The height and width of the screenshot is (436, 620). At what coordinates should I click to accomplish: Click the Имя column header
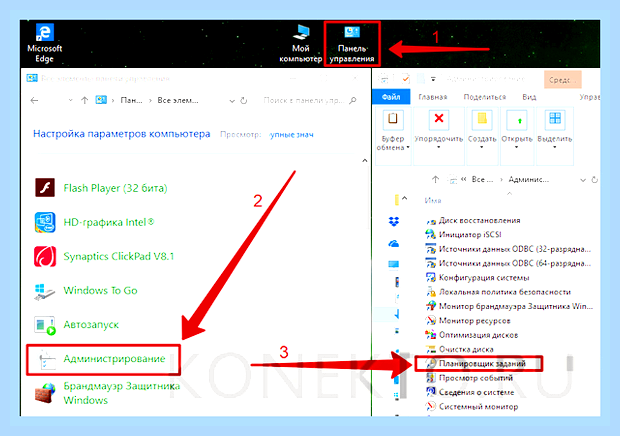click(x=433, y=201)
